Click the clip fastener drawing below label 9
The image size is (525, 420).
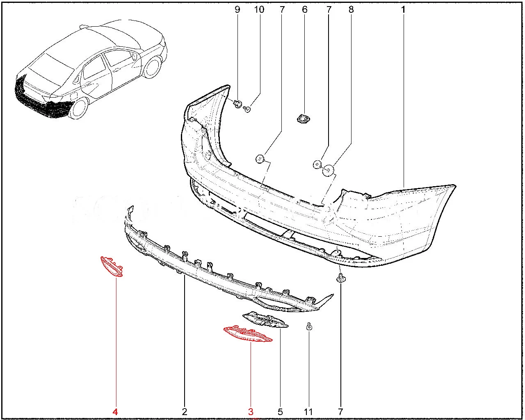tap(237, 105)
